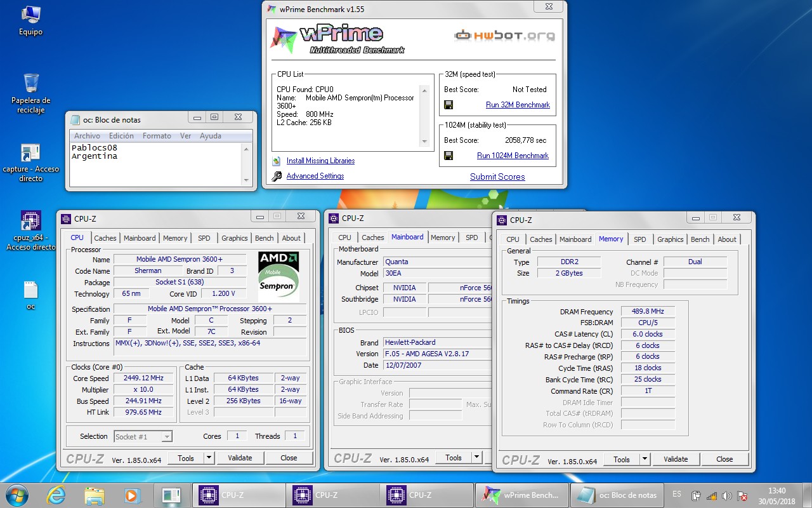Click Close button in Memory window
The width and height of the screenshot is (812, 508).
pyautogui.click(x=724, y=459)
